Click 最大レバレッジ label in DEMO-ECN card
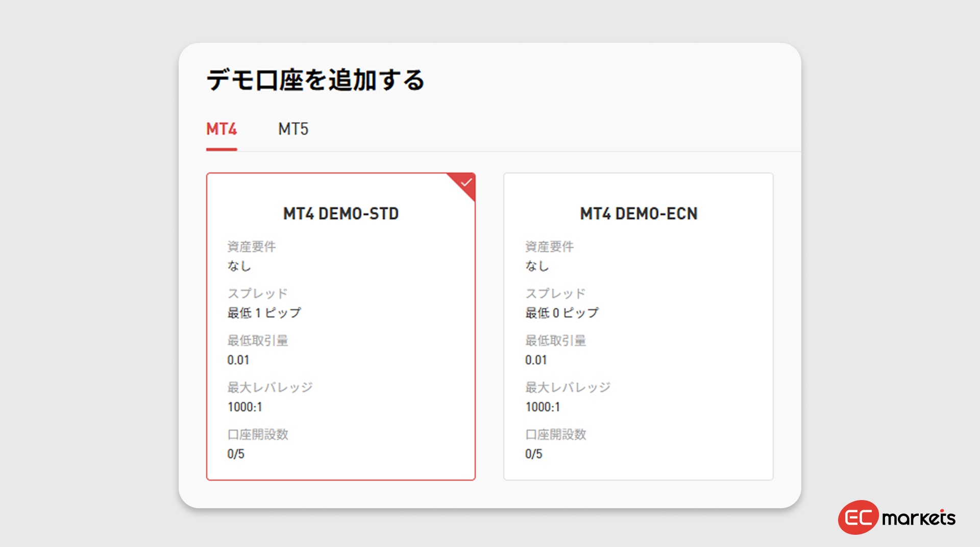This screenshot has height=547, width=980. tap(568, 388)
